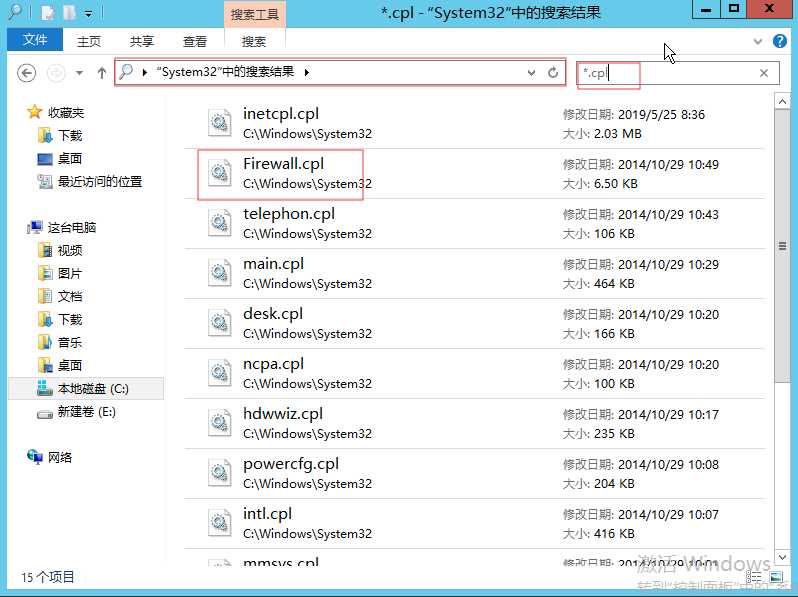798x597 pixels.
Task: Switch to the 主页 ribbon tab
Action: click(x=89, y=41)
